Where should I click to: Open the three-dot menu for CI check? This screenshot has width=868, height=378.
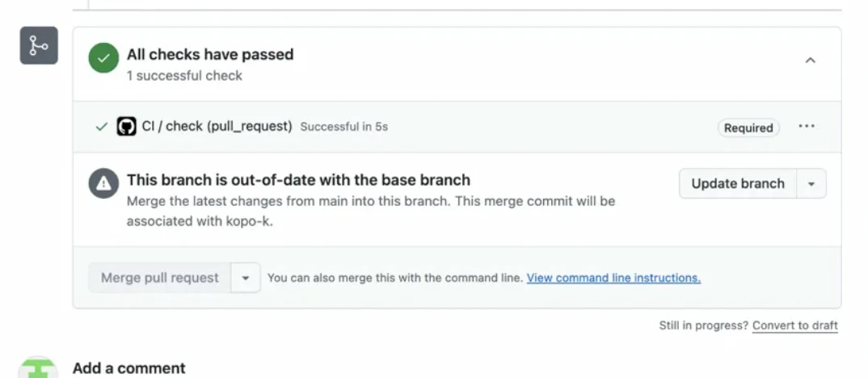pos(806,127)
